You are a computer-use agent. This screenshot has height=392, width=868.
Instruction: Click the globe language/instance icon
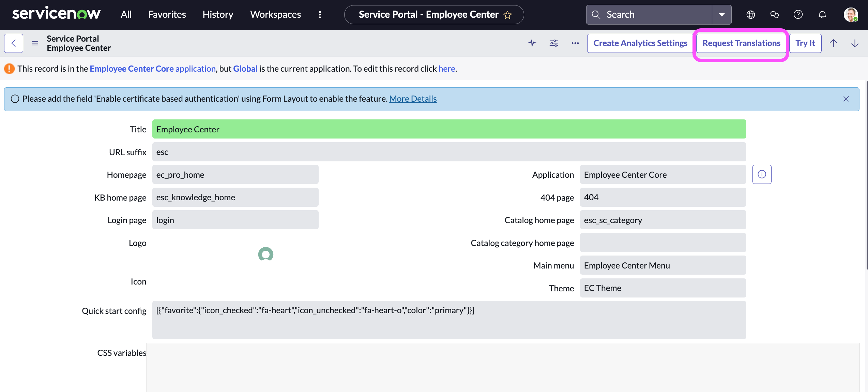[x=750, y=14]
